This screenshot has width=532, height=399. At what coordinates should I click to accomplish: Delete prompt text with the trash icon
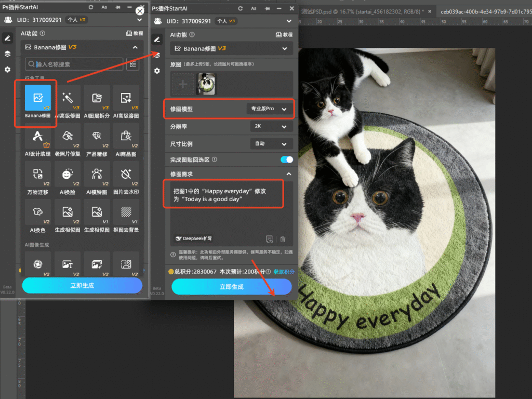(x=283, y=239)
